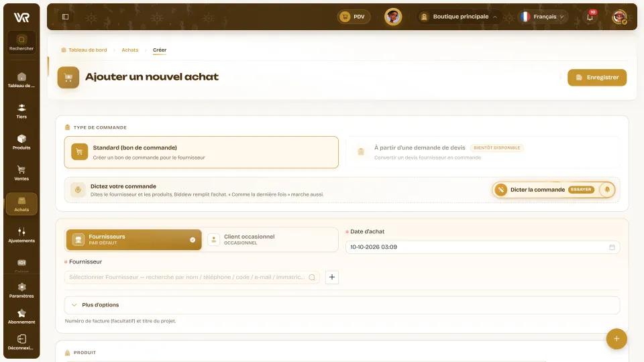Open notifications bell with badge
Image resolution: width=644 pixels, height=362 pixels.
pos(590,17)
